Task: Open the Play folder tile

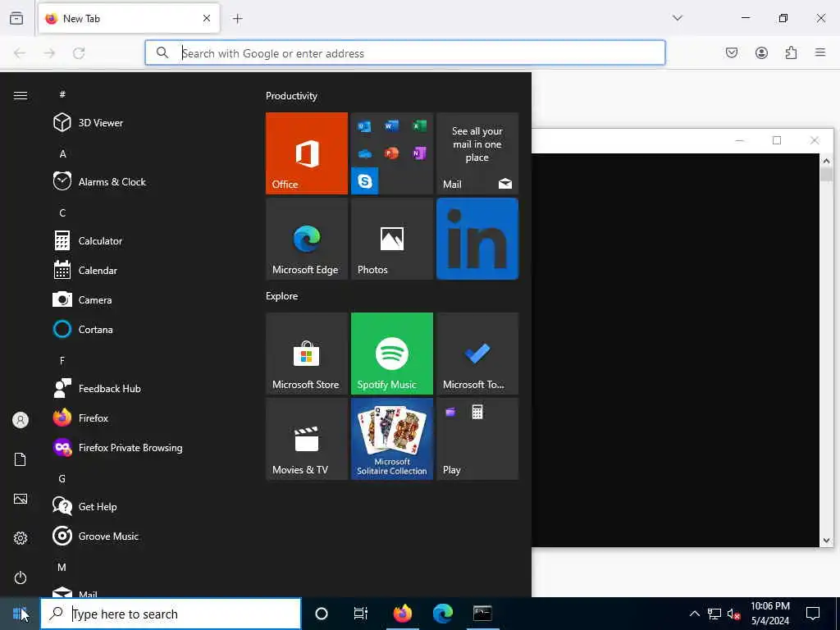Action: [477, 439]
